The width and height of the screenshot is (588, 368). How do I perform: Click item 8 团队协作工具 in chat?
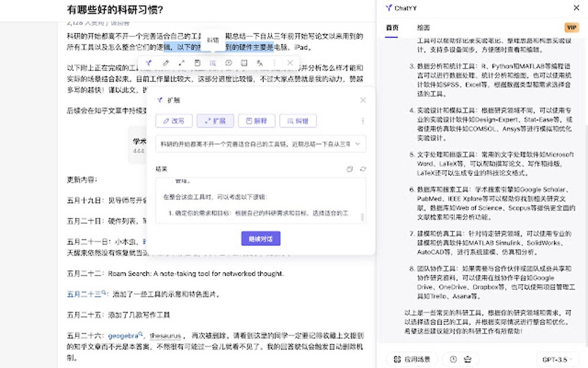[492, 283]
